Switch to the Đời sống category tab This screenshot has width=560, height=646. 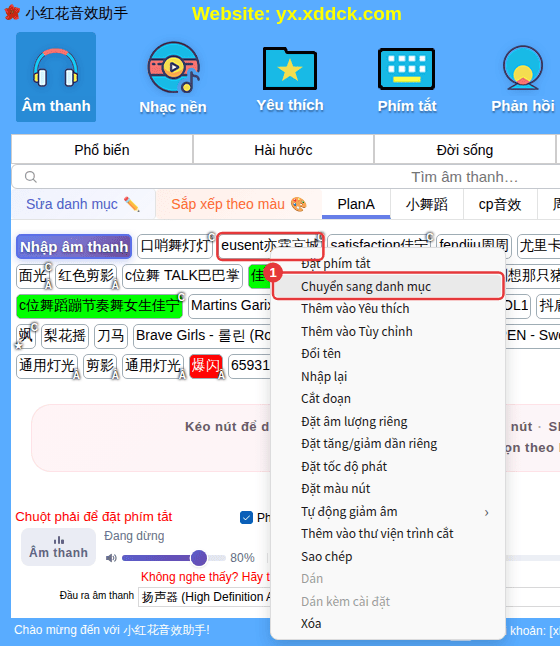click(x=464, y=150)
